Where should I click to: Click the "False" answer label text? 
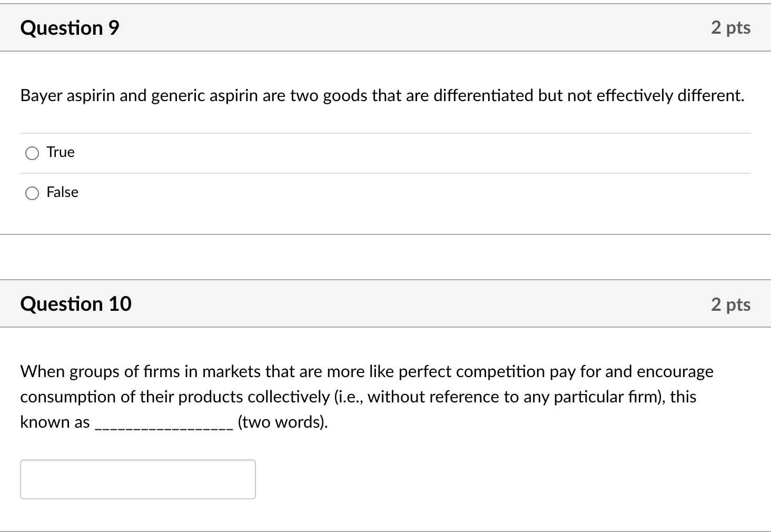tap(62, 192)
